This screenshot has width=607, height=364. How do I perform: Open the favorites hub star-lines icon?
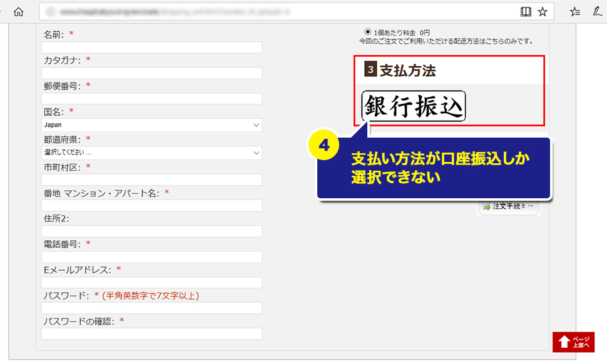point(575,12)
